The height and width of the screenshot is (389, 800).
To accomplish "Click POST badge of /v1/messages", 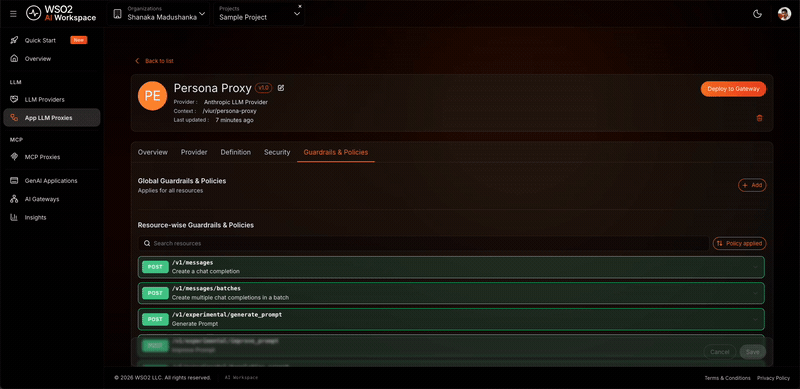I will (x=155, y=267).
